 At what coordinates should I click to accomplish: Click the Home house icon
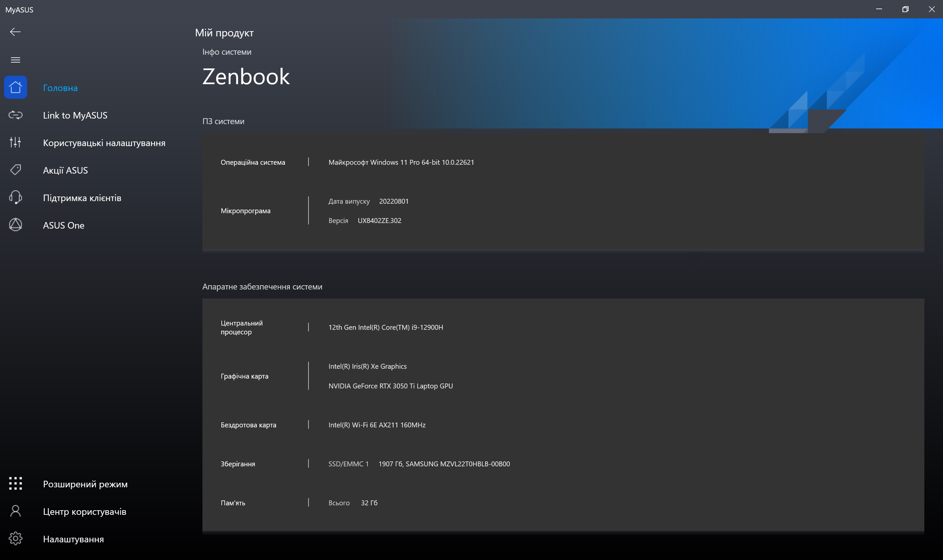[x=15, y=87]
